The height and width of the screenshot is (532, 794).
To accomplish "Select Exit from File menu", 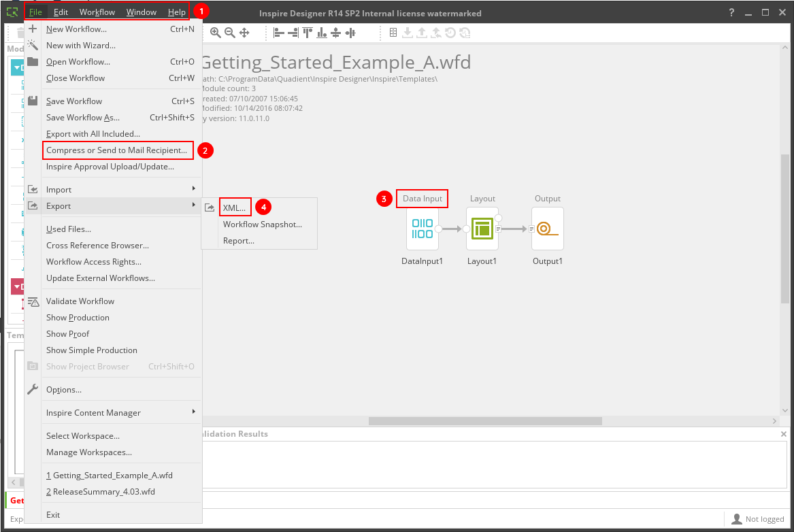I will click(x=114, y=515).
